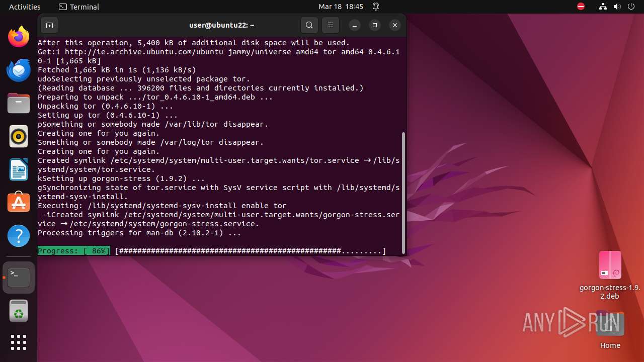Screen dimensions: 644x362
Task: Select the Home folder on desktop
Action: click(610, 331)
